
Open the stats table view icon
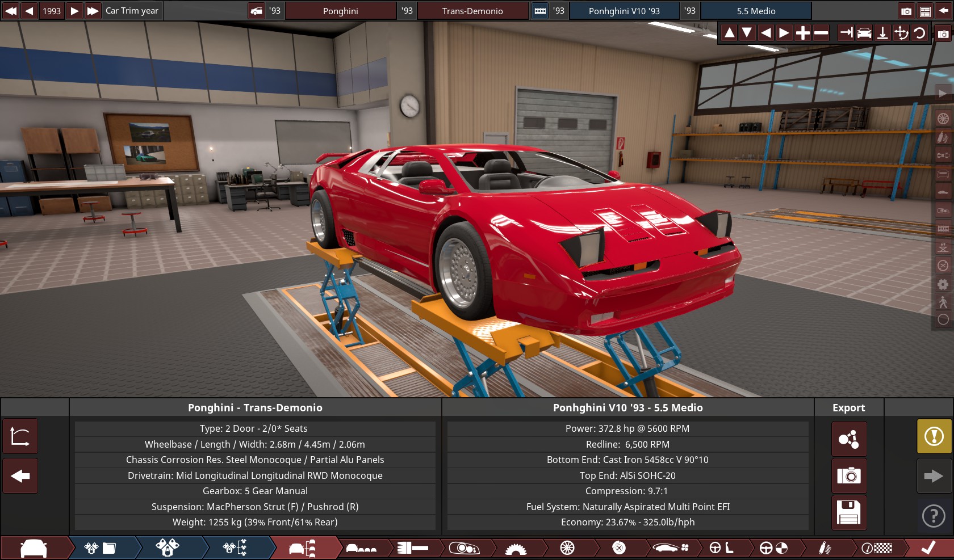click(x=925, y=11)
